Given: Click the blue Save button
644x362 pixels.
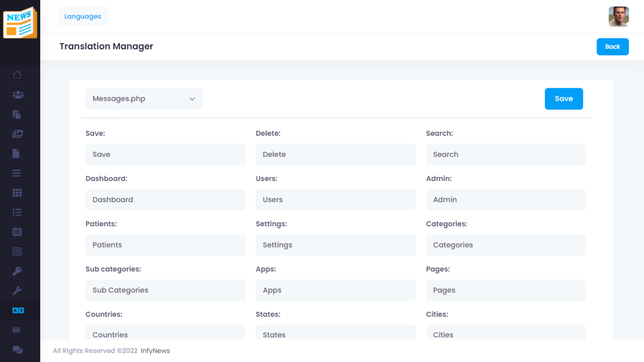Looking at the screenshot, I should [x=563, y=99].
